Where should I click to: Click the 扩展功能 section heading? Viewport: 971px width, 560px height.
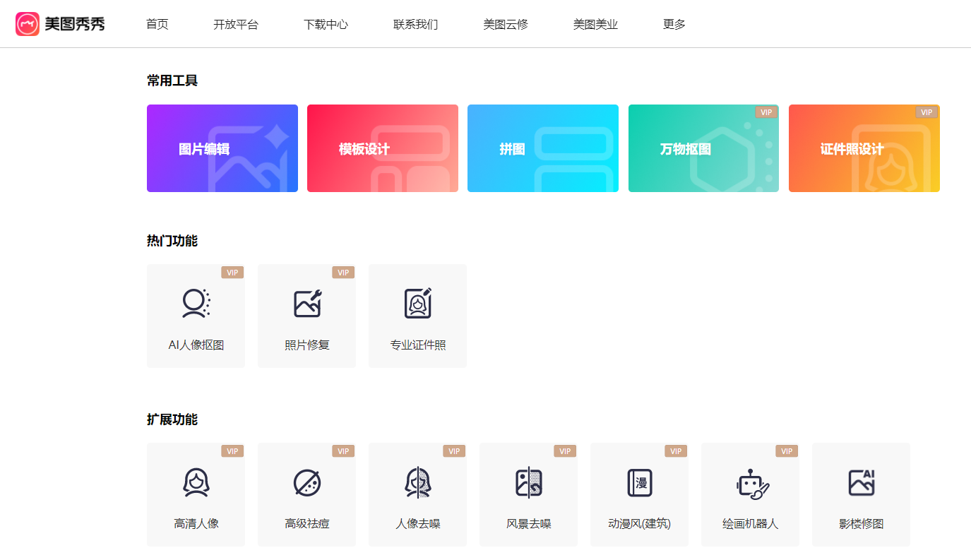point(172,419)
